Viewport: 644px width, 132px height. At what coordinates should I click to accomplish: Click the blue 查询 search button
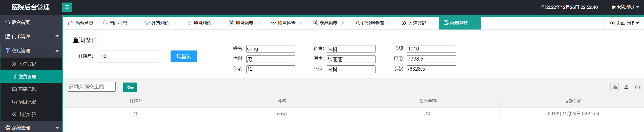184,56
